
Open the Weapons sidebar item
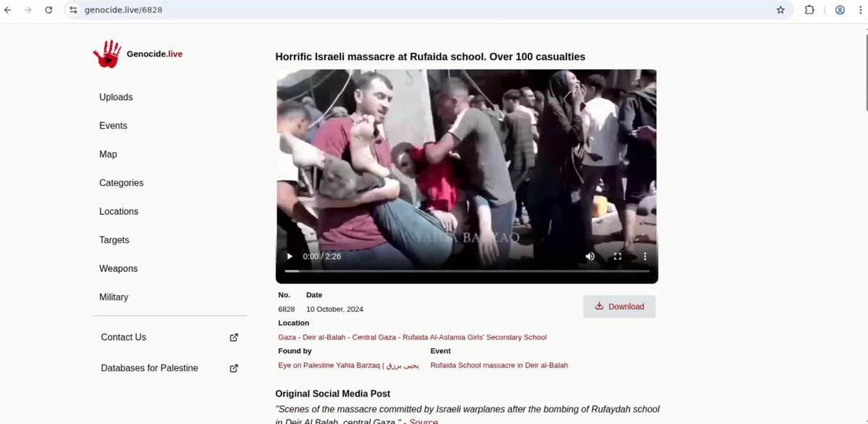(x=118, y=268)
